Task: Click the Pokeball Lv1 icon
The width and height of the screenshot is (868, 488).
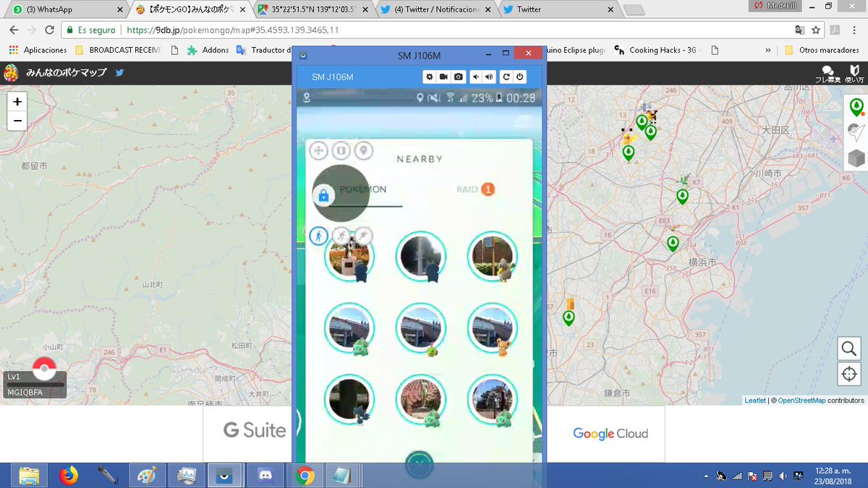Action: click(45, 368)
